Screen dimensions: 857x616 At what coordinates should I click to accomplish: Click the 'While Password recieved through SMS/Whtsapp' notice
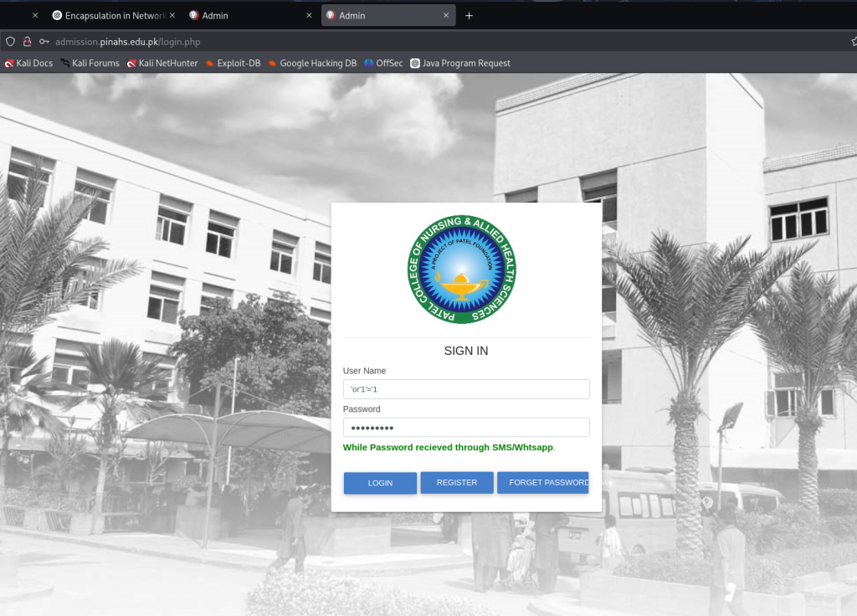click(x=449, y=447)
